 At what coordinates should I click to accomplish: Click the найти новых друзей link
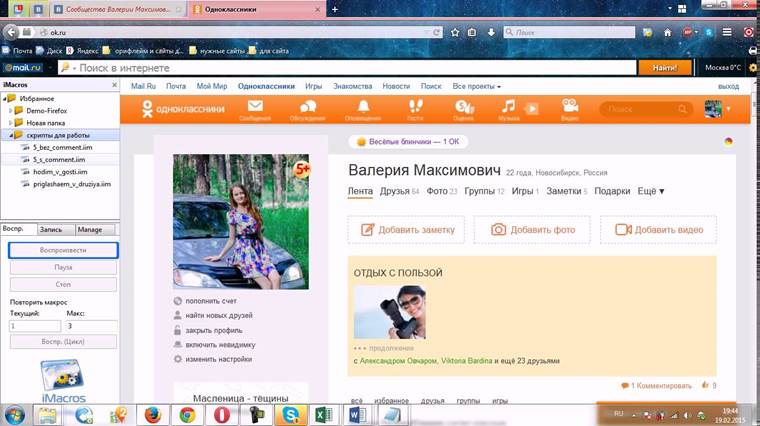pyautogui.click(x=219, y=316)
